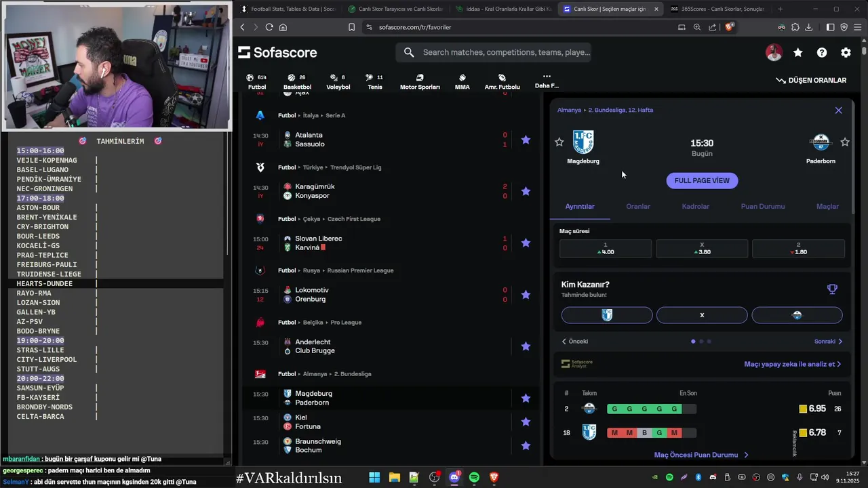
Task: Open the Düşen Oranlar link
Action: [811, 80]
